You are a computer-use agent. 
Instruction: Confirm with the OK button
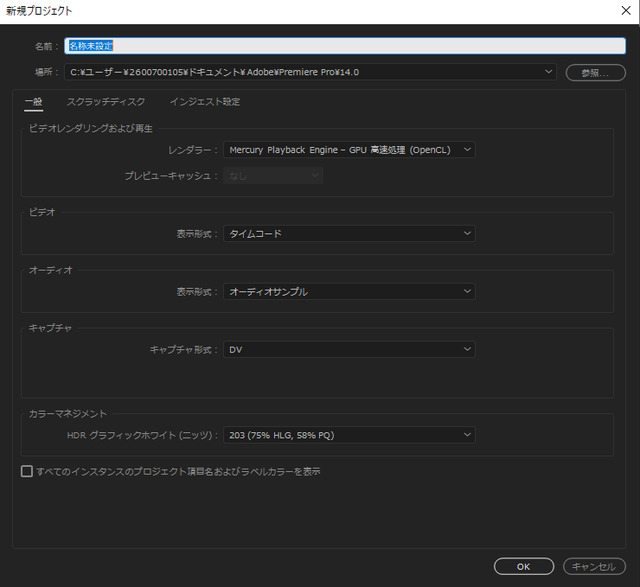coord(524,567)
